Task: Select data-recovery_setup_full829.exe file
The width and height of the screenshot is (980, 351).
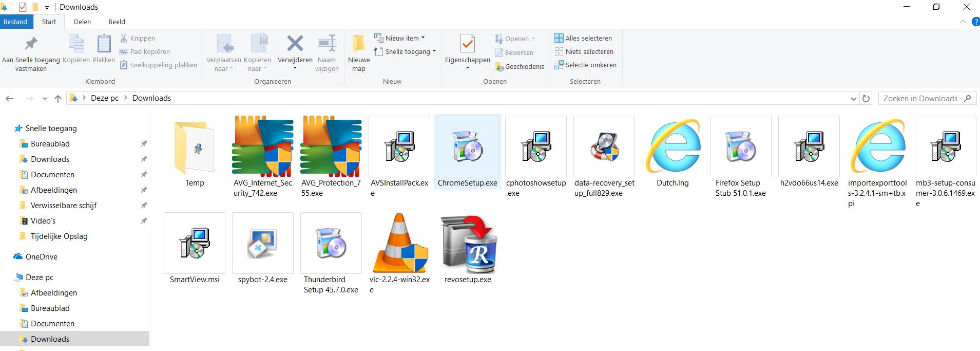Action: coord(604,157)
